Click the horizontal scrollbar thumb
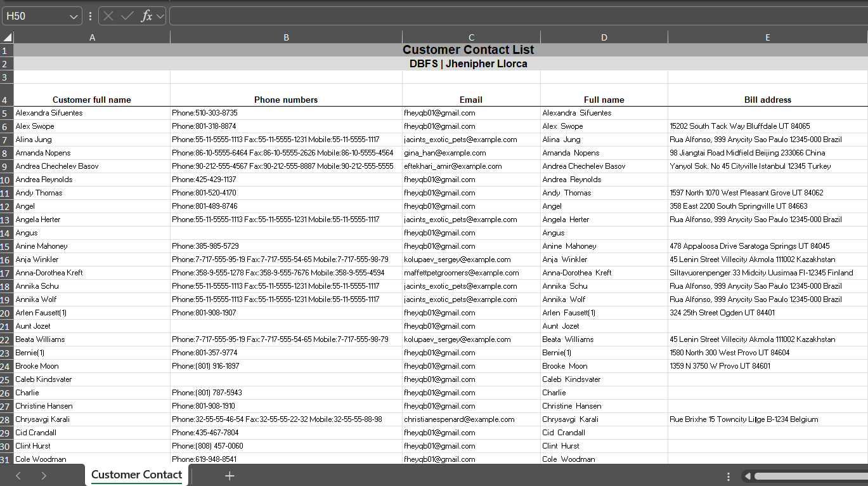Viewport: 868px width, 486px height. click(x=811, y=476)
